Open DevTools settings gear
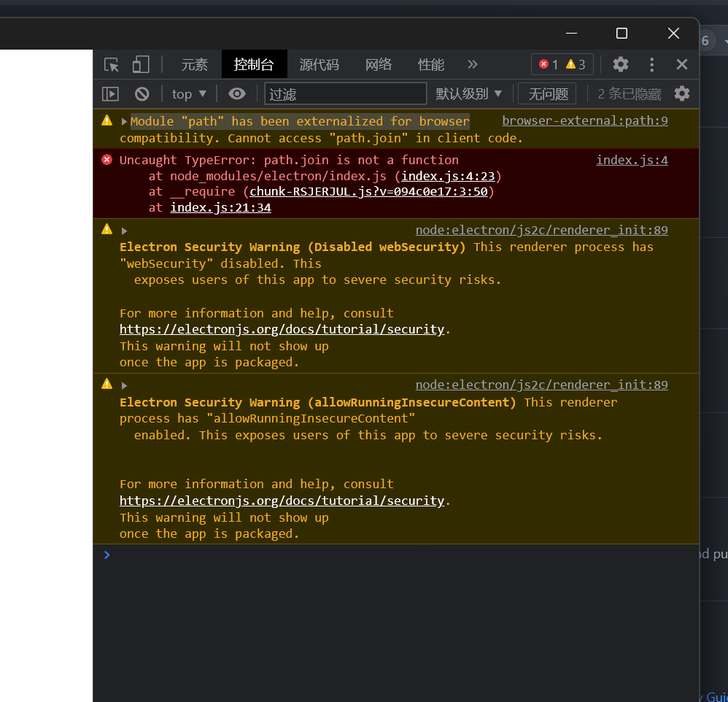 [620, 64]
